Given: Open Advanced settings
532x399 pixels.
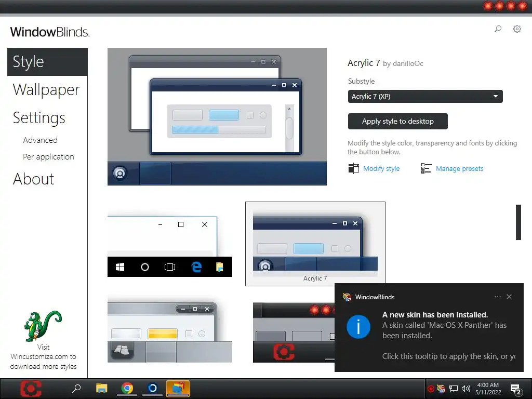Looking at the screenshot, I should pos(40,140).
